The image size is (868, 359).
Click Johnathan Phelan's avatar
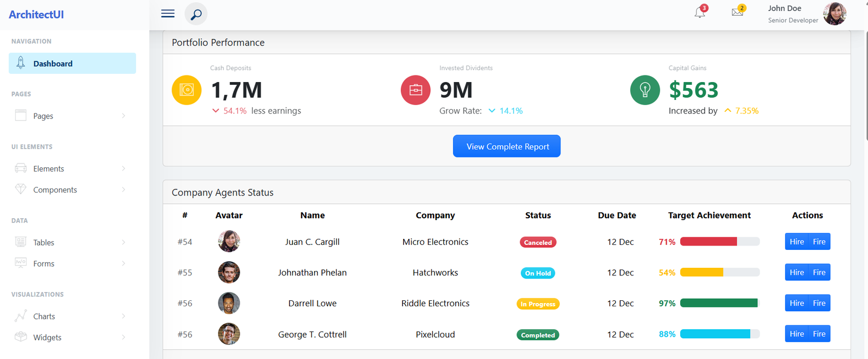[x=229, y=272]
